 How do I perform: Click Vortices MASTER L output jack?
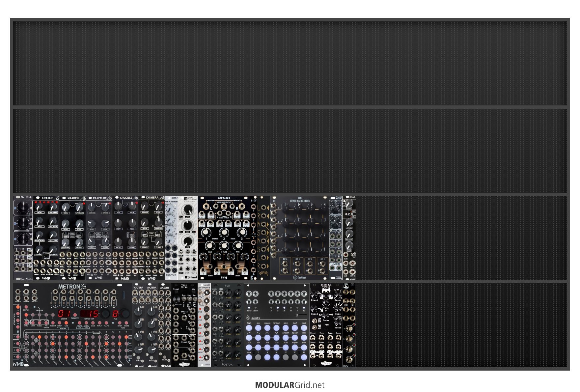206,206
